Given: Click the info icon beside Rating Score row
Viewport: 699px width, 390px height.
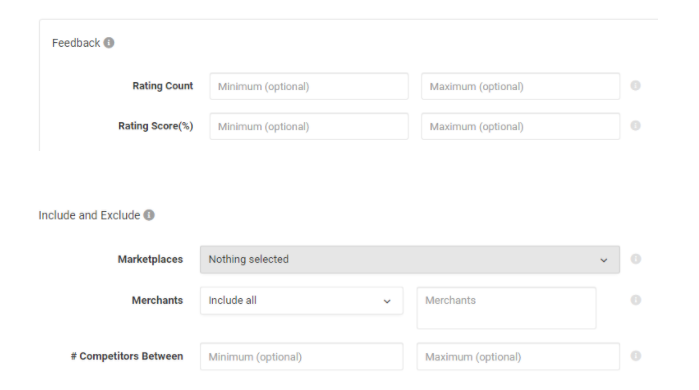Looking at the screenshot, I should pyautogui.click(x=635, y=126).
